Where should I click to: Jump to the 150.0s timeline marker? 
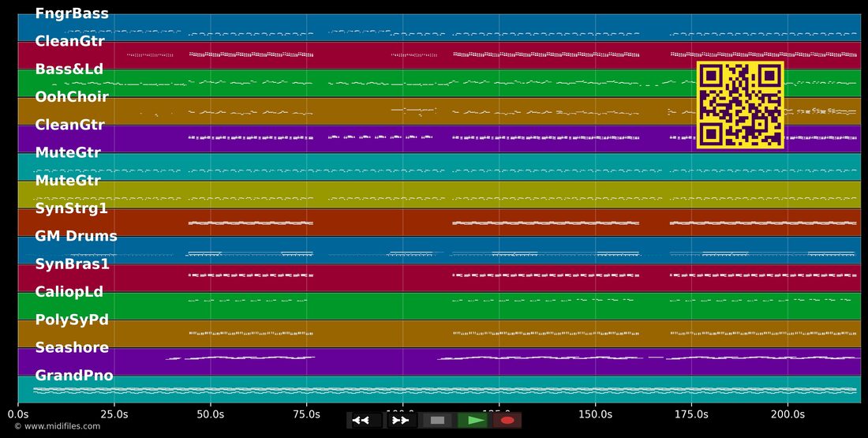[595, 414]
